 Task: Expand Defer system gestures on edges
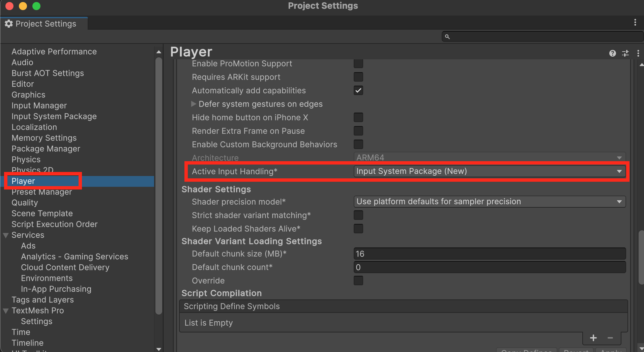click(x=194, y=104)
